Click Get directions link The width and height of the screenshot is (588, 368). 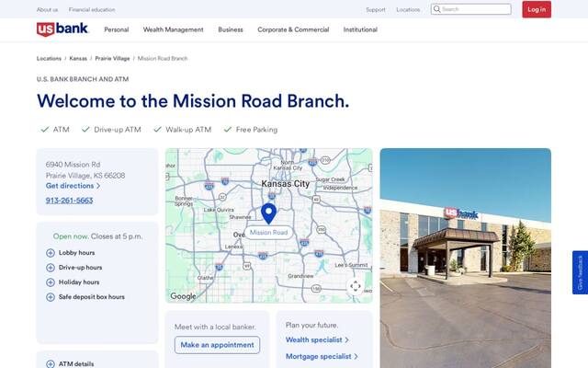(73, 186)
